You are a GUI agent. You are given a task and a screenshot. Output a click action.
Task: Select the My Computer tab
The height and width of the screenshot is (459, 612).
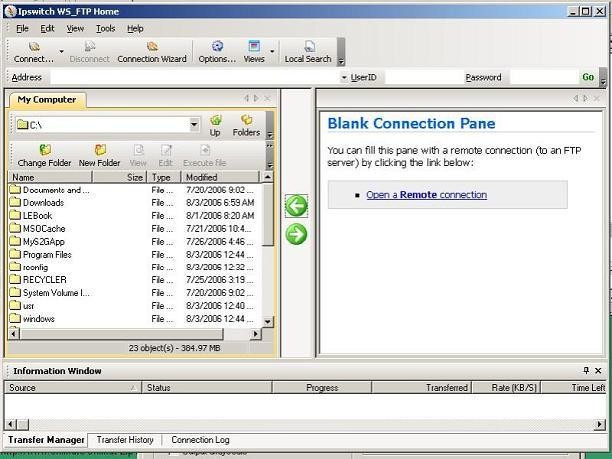(x=47, y=100)
